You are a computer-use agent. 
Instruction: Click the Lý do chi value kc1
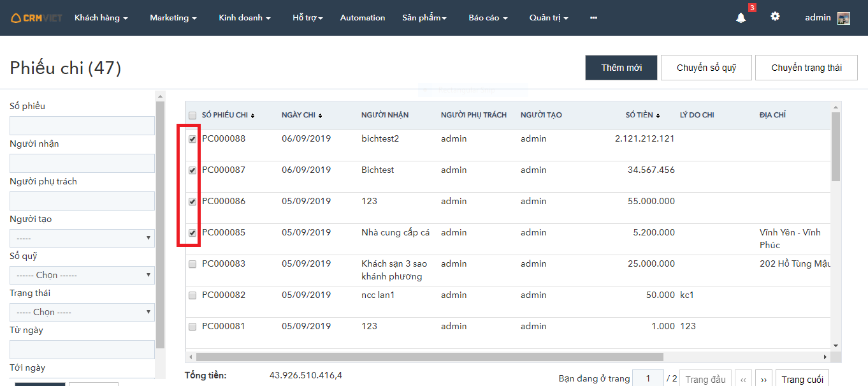coord(686,295)
